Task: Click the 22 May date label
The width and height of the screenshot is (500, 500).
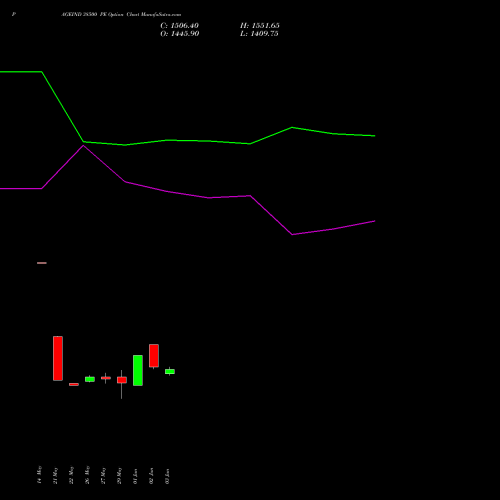Action: [x=71, y=475]
